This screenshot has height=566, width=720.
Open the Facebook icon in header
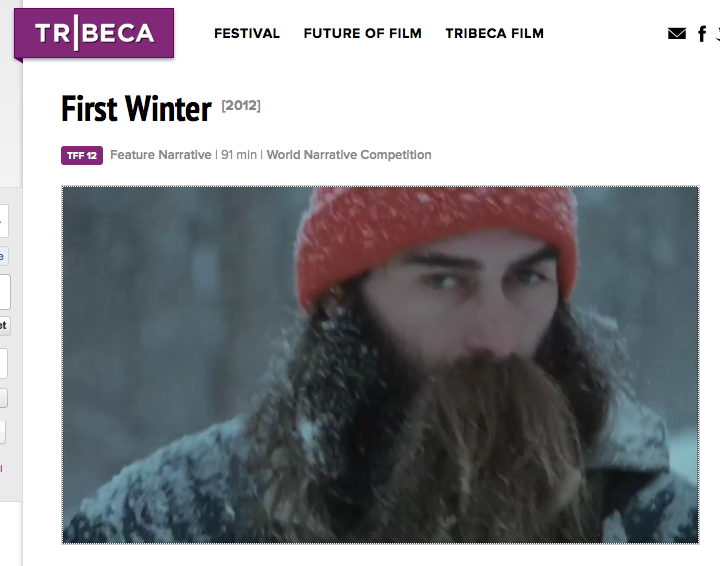tap(702, 34)
